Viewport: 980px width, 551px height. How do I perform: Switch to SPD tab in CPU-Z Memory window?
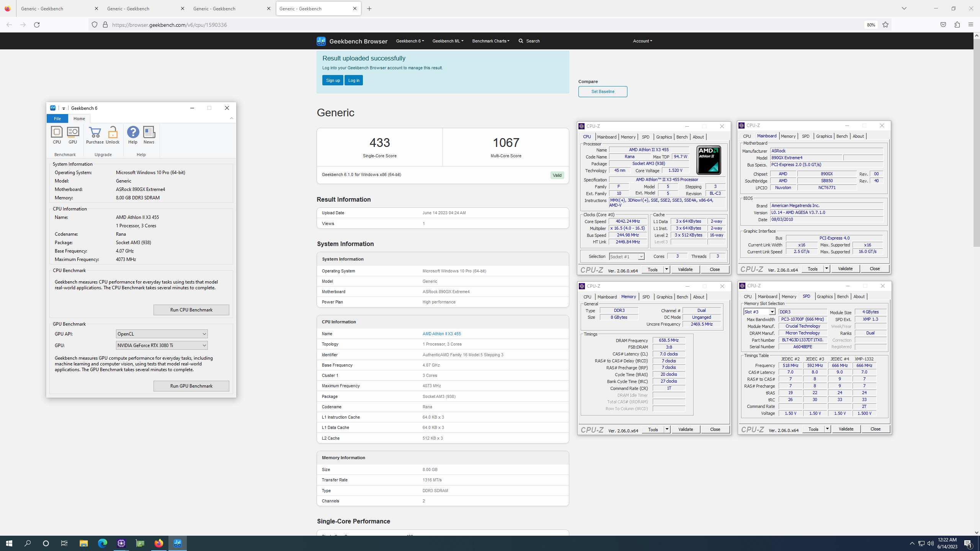tap(646, 297)
